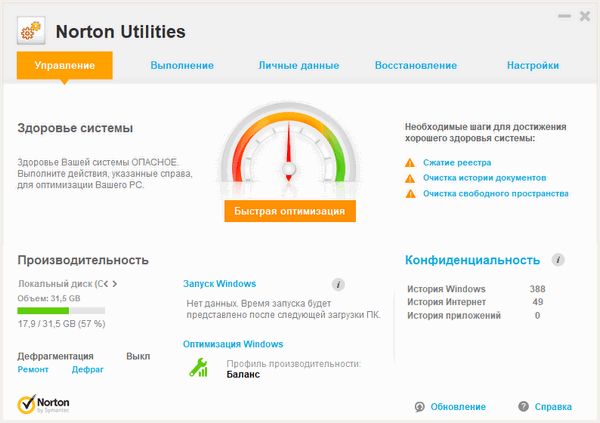Click the Производительность heading
The width and height of the screenshot is (600, 423).
(83, 260)
